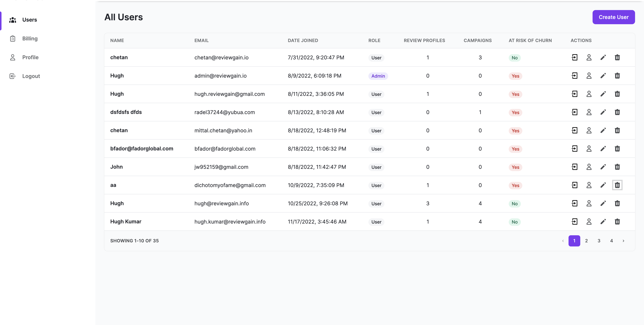Click the login-as-user icon for Hugh Kumar
644x325 pixels.
[x=575, y=221]
